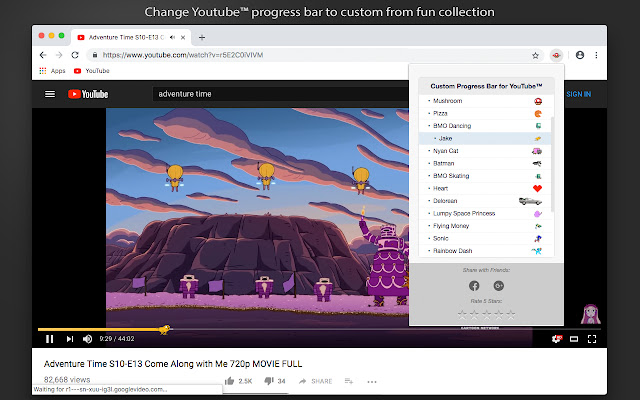
Task: Share extension on Facebook
Action: [x=474, y=286]
